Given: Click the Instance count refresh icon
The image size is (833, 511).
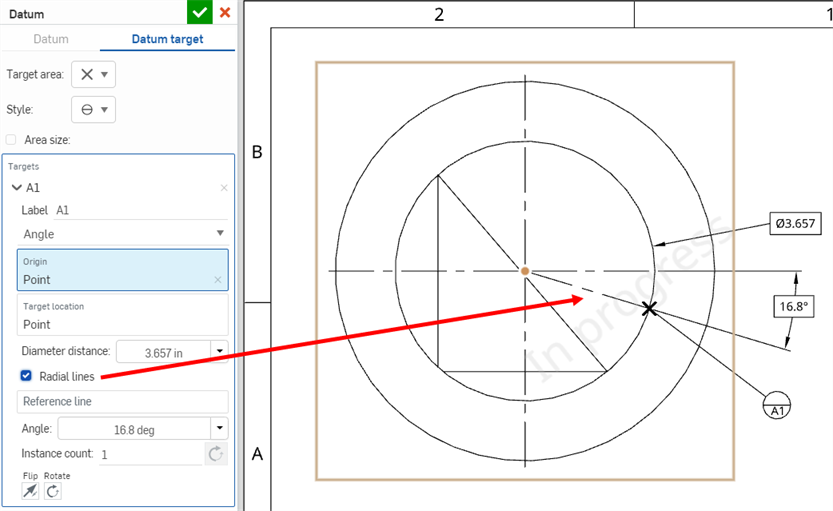Looking at the screenshot, I should [x=216, y=454].
